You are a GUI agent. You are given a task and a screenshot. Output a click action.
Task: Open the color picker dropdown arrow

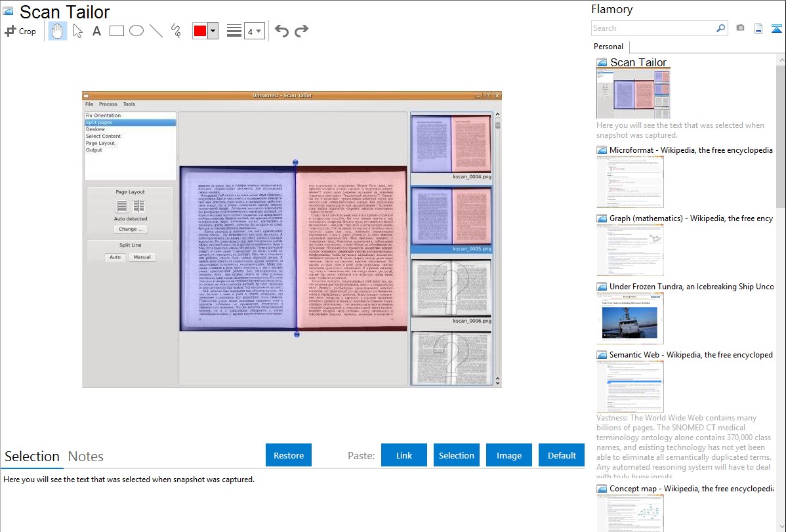pos(213,31)
